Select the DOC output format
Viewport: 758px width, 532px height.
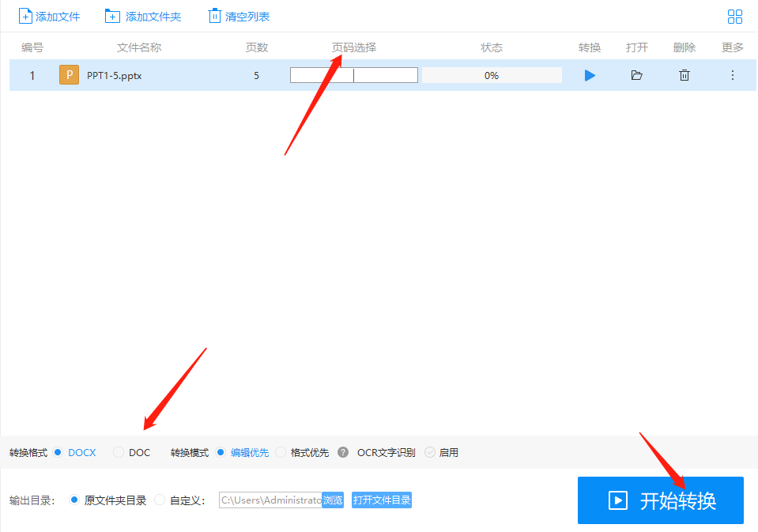(x=117, y=452)
